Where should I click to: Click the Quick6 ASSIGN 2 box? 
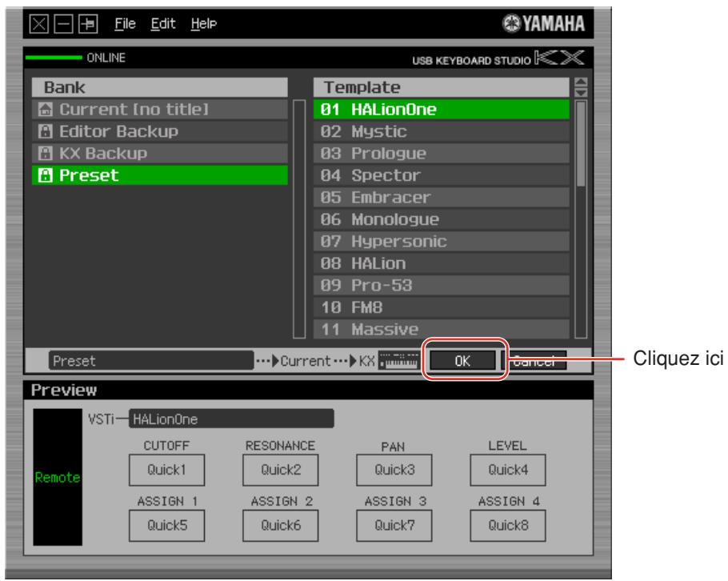281,525
